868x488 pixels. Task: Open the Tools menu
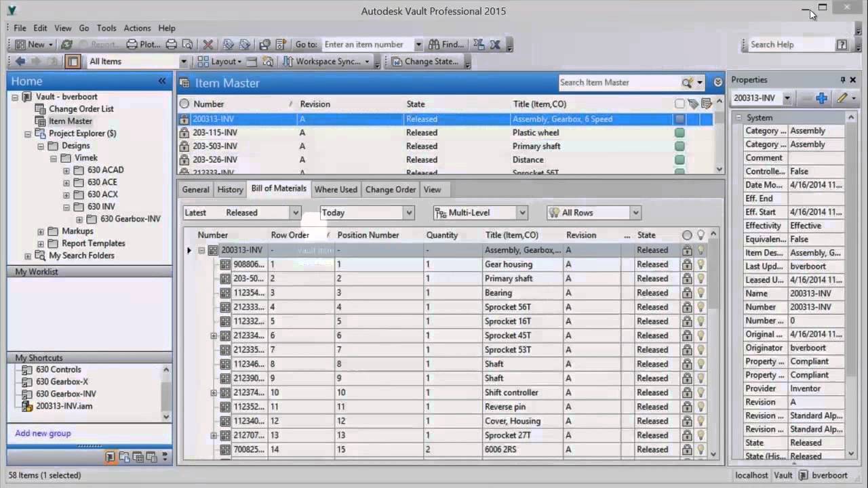coord(106,28)
